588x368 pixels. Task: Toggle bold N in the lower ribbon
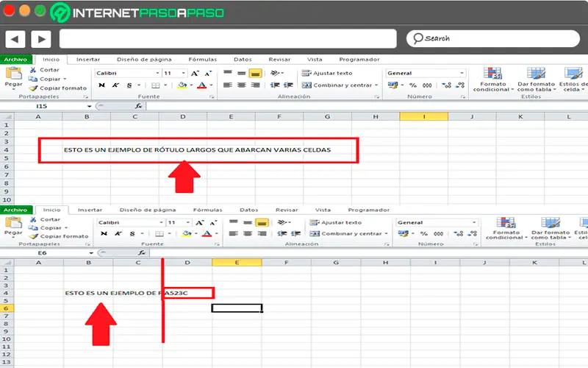[104, 233]
